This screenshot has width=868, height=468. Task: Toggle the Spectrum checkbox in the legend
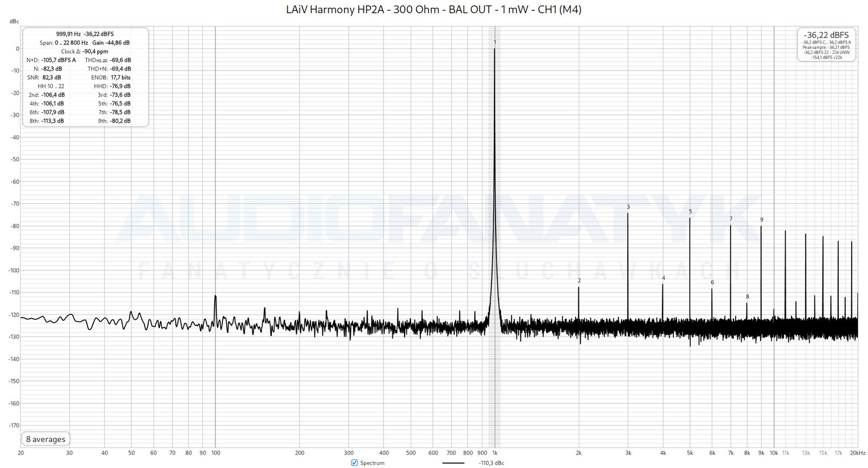(x=354, y=463)
